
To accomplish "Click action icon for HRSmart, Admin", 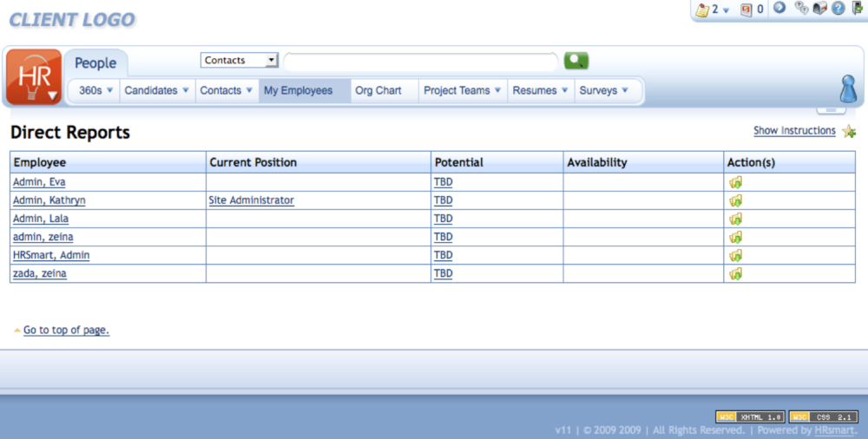I will (736, 255).
